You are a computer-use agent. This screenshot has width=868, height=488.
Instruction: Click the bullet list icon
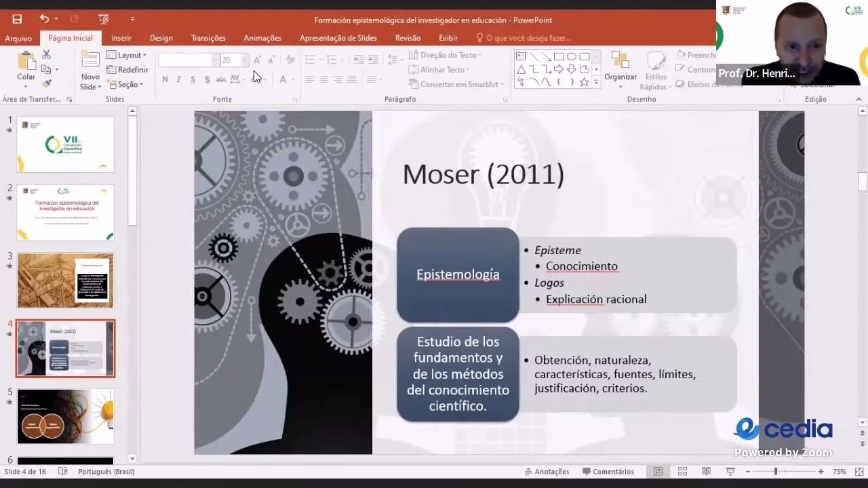310,60
